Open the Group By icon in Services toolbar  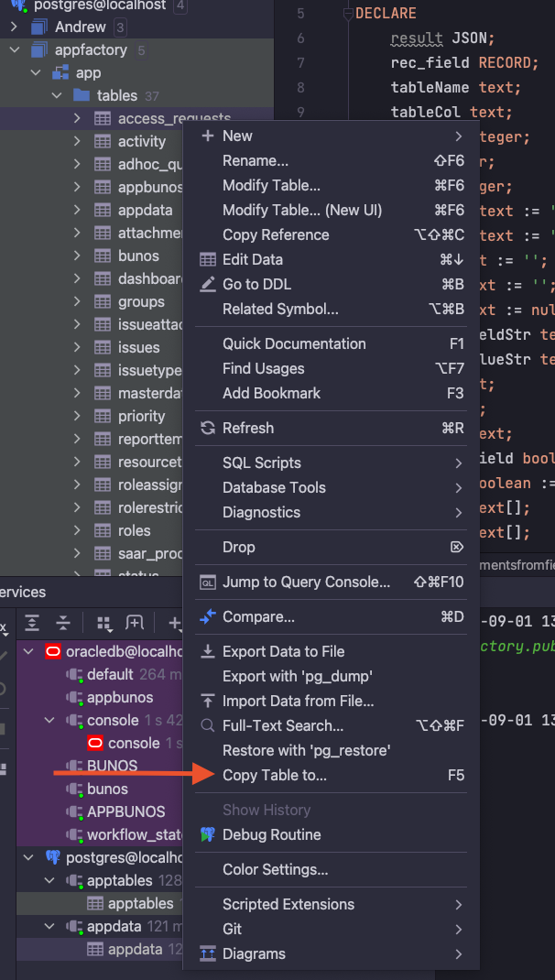pos(104,623)
